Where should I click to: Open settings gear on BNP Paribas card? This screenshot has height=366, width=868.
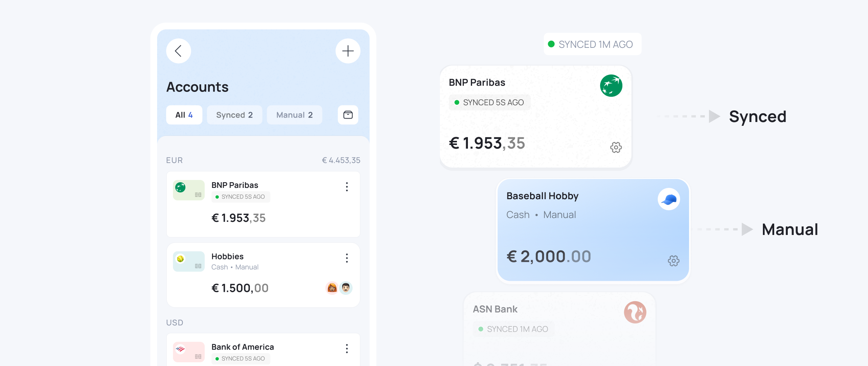click(616, 147)
